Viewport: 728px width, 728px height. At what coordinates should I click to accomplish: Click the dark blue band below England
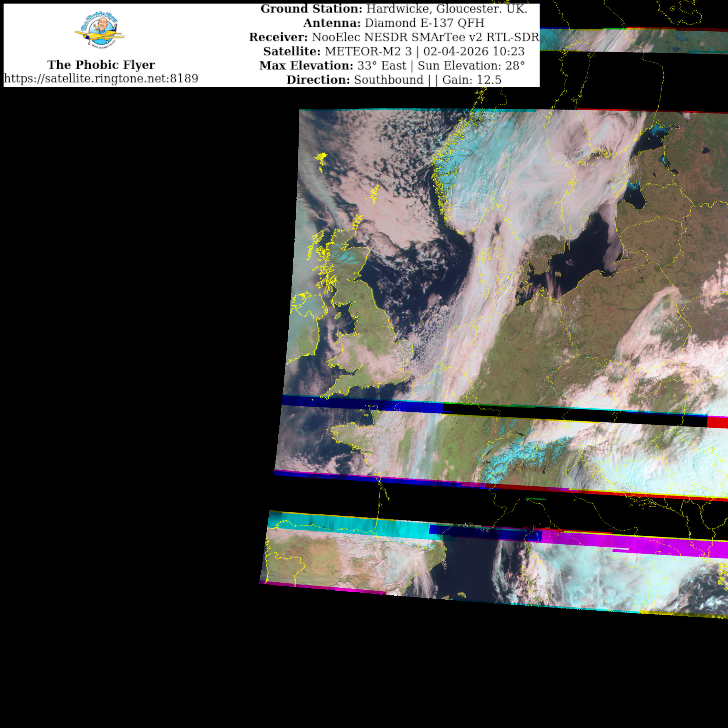pos(339,402)
